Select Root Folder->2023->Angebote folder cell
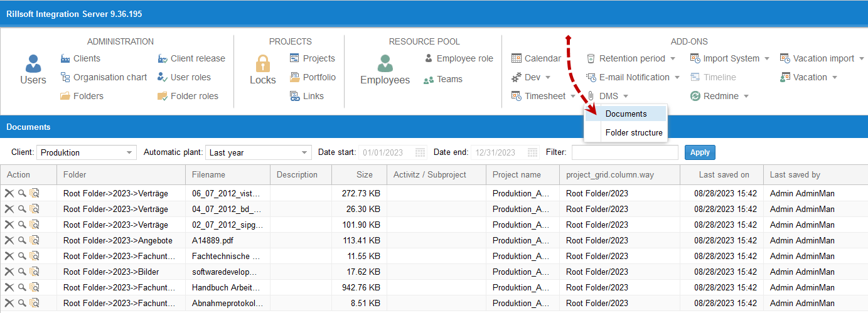The image size is (868, 313). pyautogui.click(x=121, y=240)
